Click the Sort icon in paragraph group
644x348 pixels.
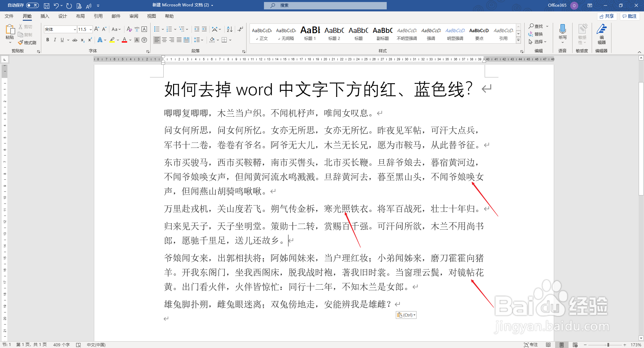point(229,29)
